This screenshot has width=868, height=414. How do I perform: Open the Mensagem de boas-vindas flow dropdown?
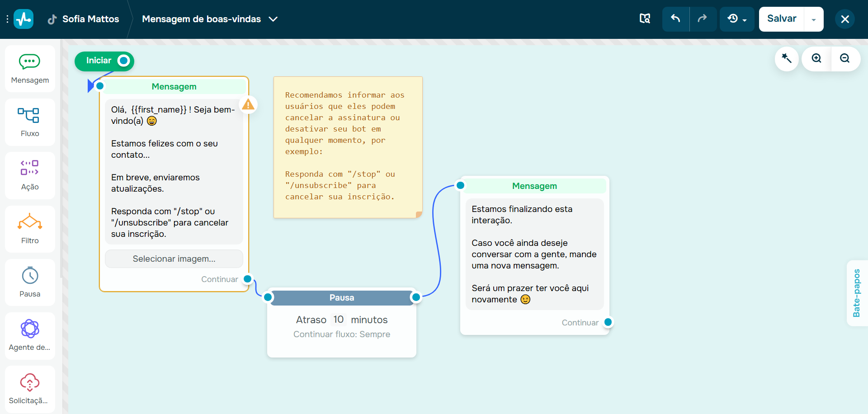(x=273, y=19)
